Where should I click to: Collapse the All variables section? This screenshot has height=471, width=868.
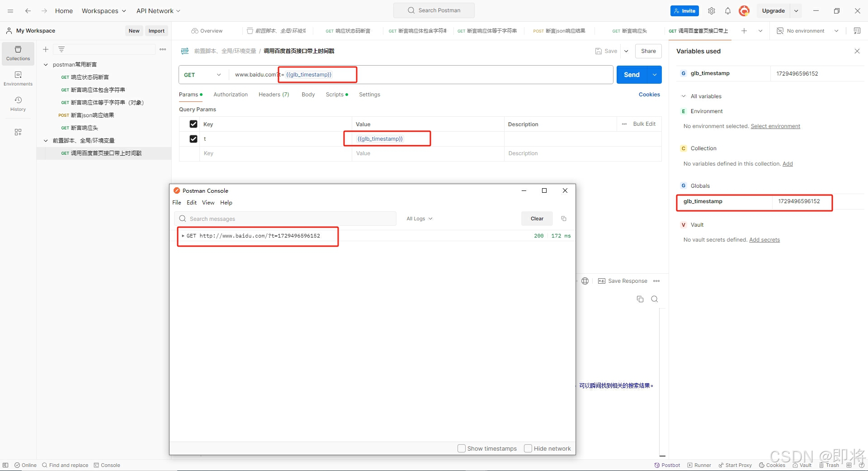tap(684, 96)
